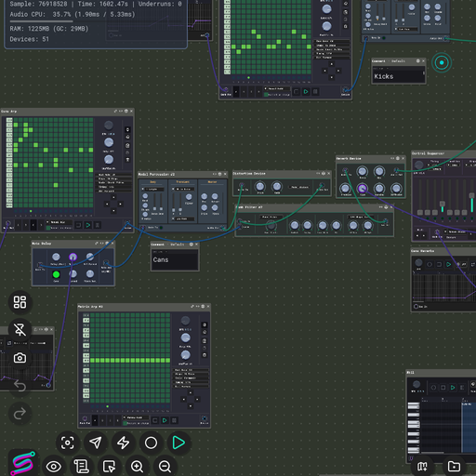This screenshot has height=476, width=476.
Task: Undo the last action with the curved-arrow icon
Action: click(20, 386)
